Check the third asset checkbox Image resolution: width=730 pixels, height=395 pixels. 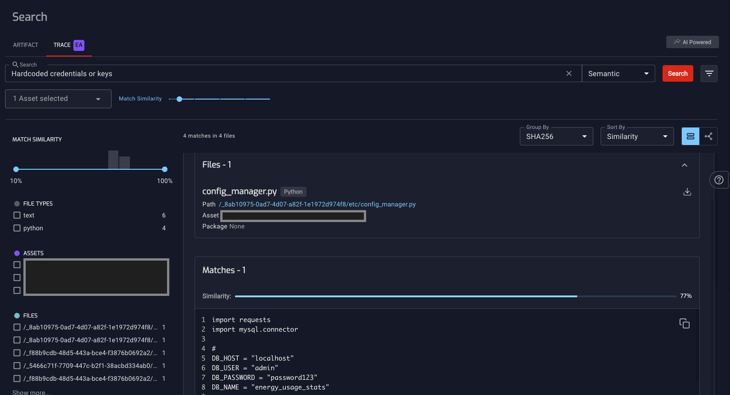[x=17, y=291]
